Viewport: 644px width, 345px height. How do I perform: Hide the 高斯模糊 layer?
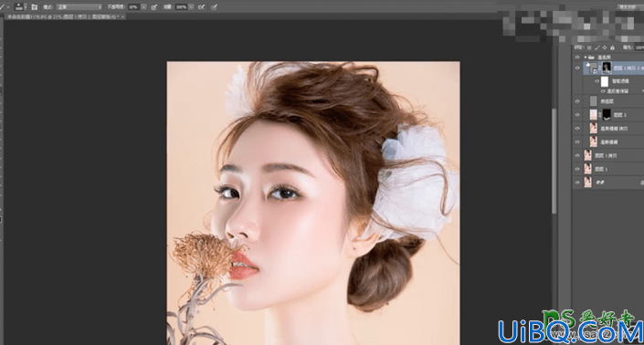pyautogui.click(x=577, y=142)
